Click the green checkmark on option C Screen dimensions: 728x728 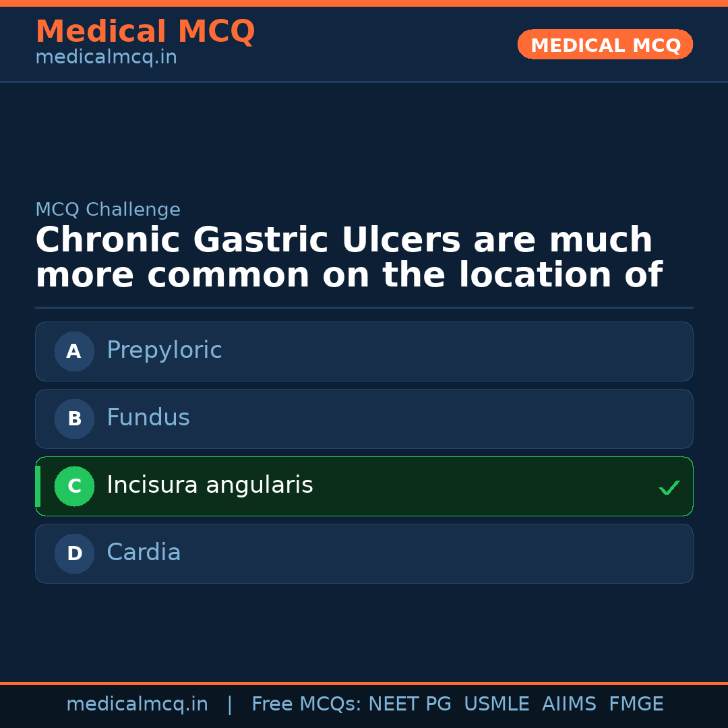pyautogui.click(x=669, y=487)
